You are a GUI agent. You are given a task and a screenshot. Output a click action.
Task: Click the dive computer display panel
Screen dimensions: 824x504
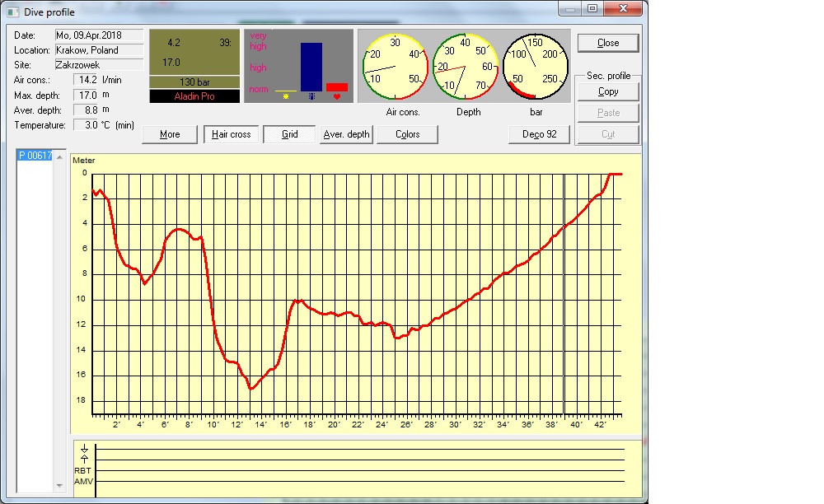[x=194, y=52]
